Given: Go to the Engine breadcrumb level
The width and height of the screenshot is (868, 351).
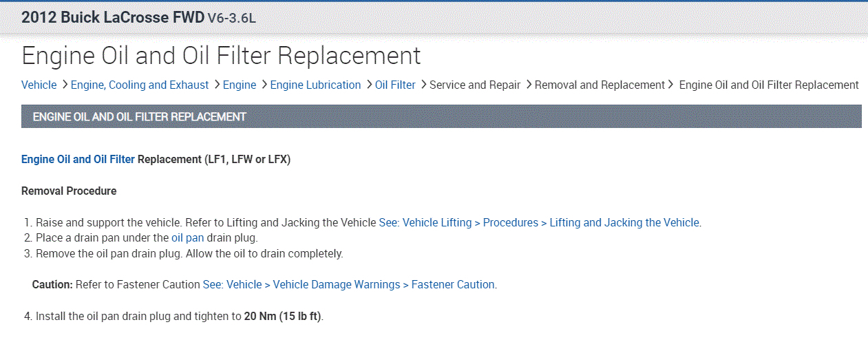Looking at the screenshot, I should tap(240, 85).
